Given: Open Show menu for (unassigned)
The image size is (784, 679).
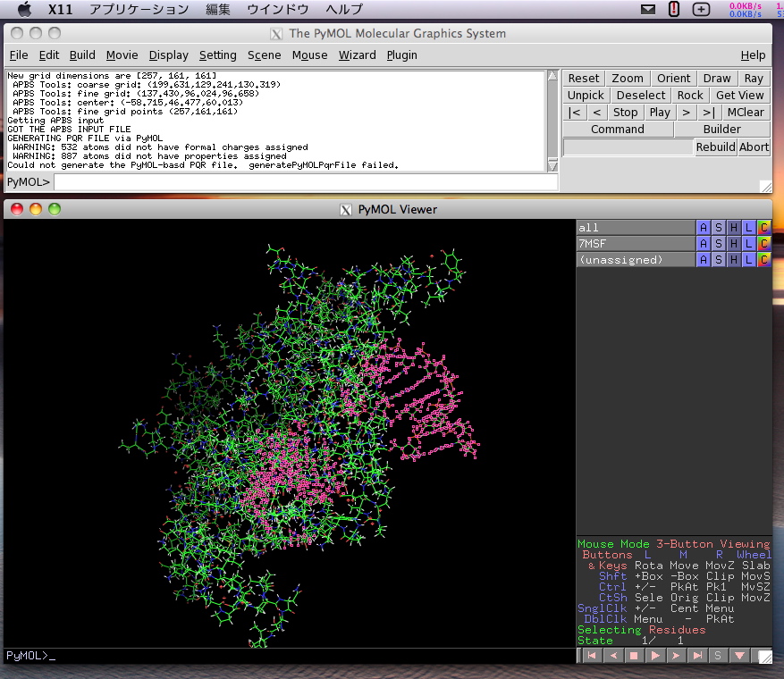Looking at the screenshot, I should click(x=719, y=260).
